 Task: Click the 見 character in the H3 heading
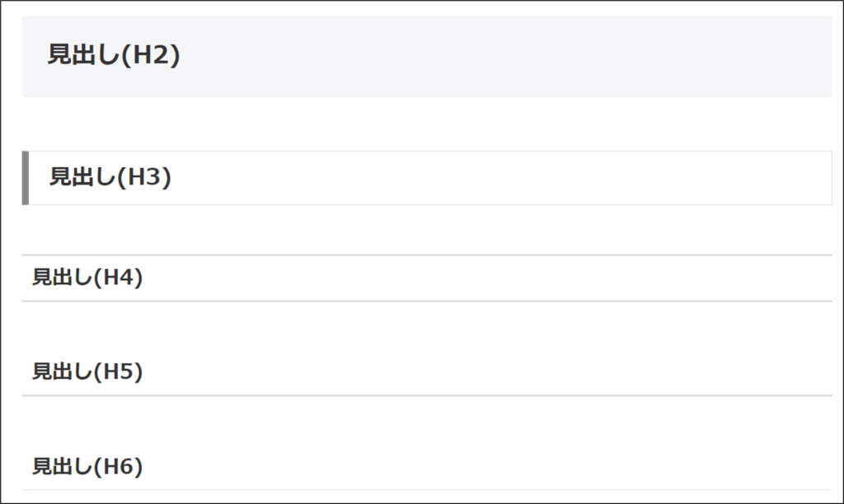pyautogui.click(x=59, y=177)
